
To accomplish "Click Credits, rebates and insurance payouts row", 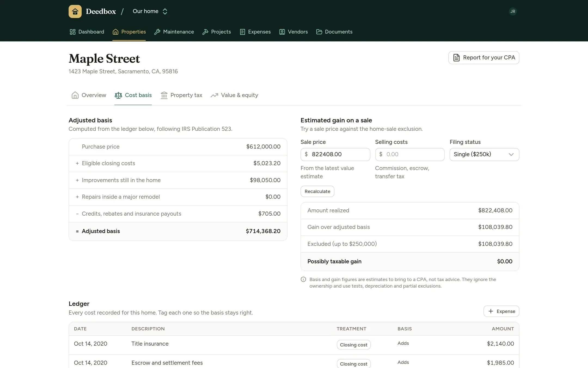I will click(178, 214).
